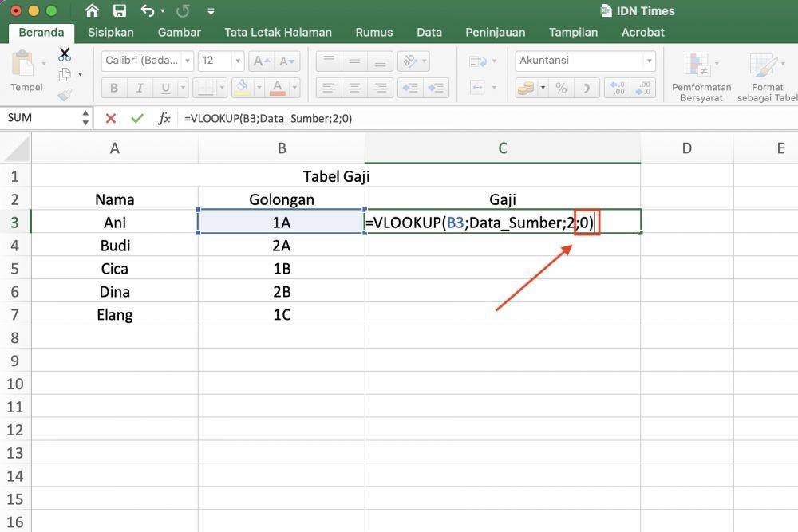Open the Tata Letak Halaman tab
The width and height of the screenshot is (798, 532).
point(278,33)
